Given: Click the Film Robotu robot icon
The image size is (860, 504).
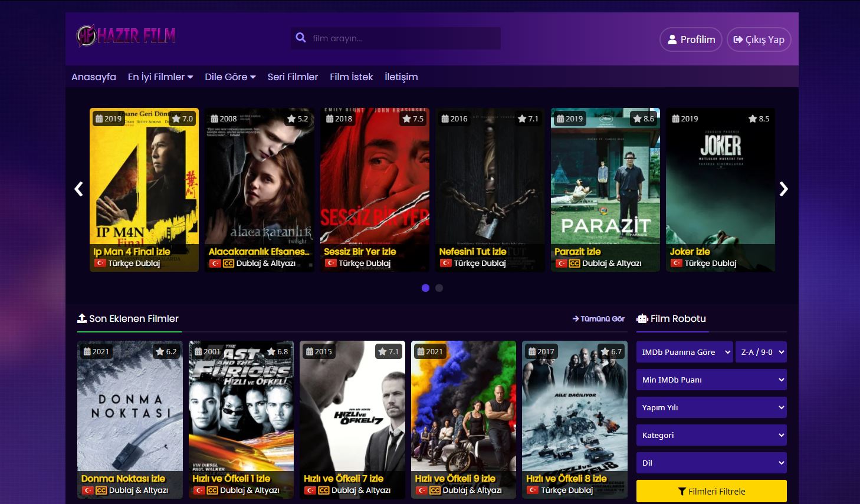Looking at the screenshot, I should pyautogui.click(x=642, y=319).
